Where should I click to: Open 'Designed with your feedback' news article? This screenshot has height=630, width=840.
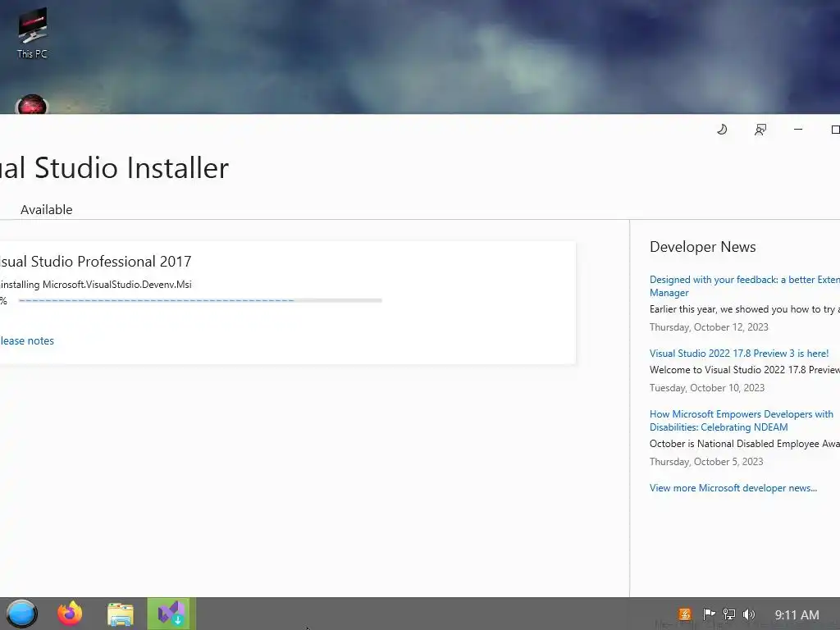pos(745,286)
